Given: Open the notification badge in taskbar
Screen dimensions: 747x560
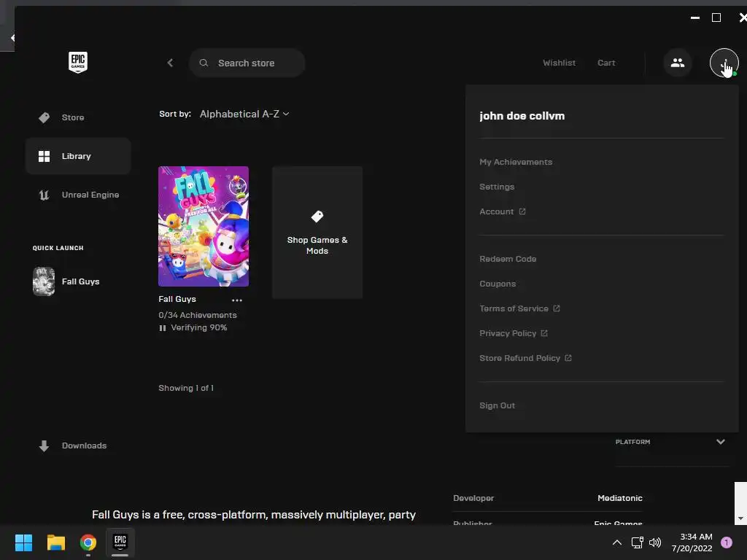Looking at the screenshot, I should click(x=727, y=542).
